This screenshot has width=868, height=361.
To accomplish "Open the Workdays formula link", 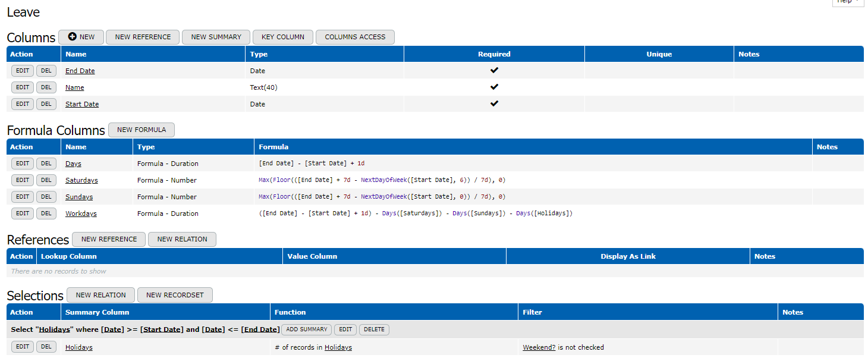I will (81, 214).
